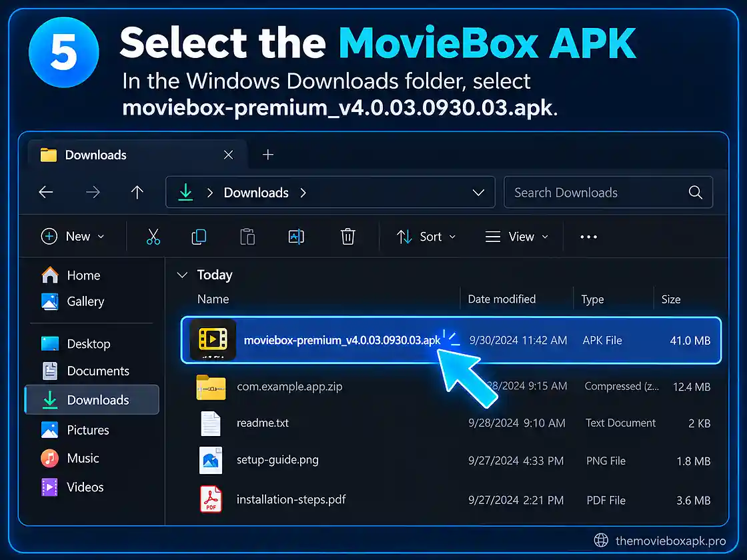
Task: Go forward with the right arrow
Action: tap(93, 193)
